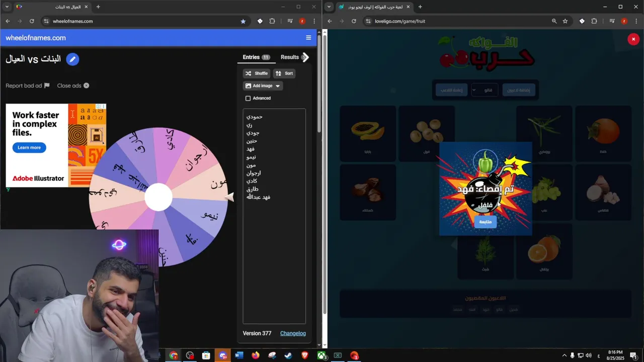Open the 8:16 PM clock in taskbar
The height and width of the screenshot is (362, 644).
pyautogui.click(x=615, y=355)
